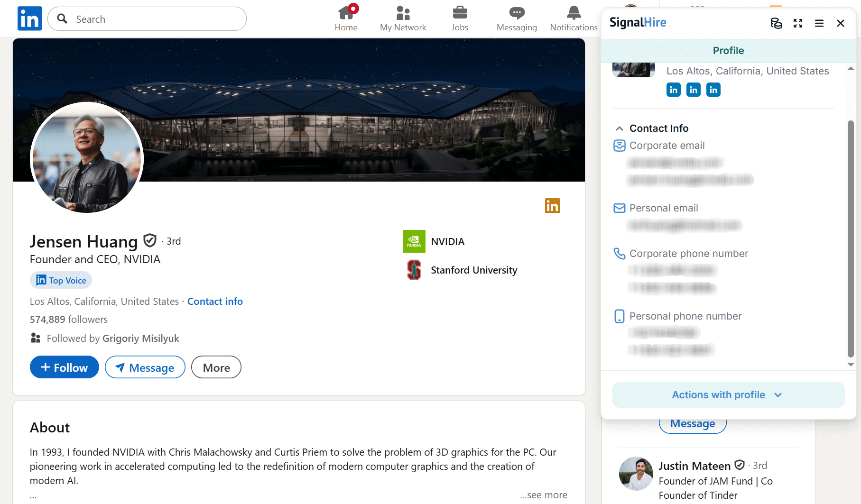
Task: Click second LinkedIn icon in SignalHire profile
Action: click(694, 90)
